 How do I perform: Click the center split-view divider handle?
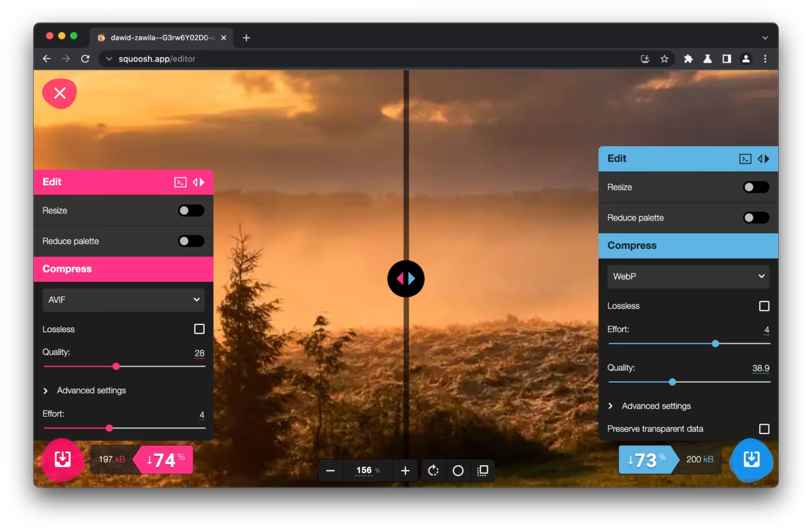[406, 278]
